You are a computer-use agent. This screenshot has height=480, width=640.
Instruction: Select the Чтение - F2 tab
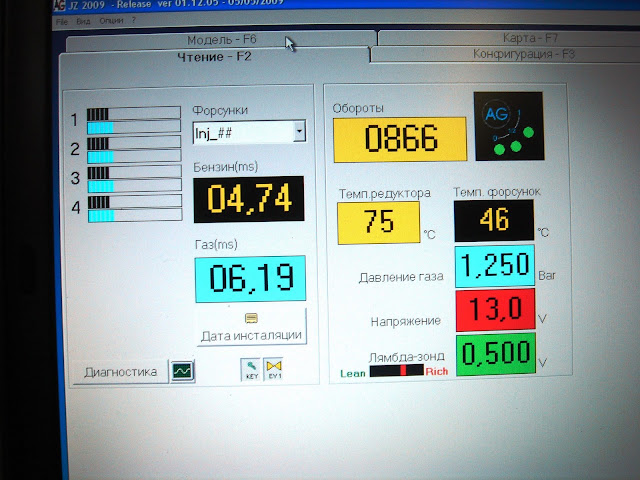point(214,56)
